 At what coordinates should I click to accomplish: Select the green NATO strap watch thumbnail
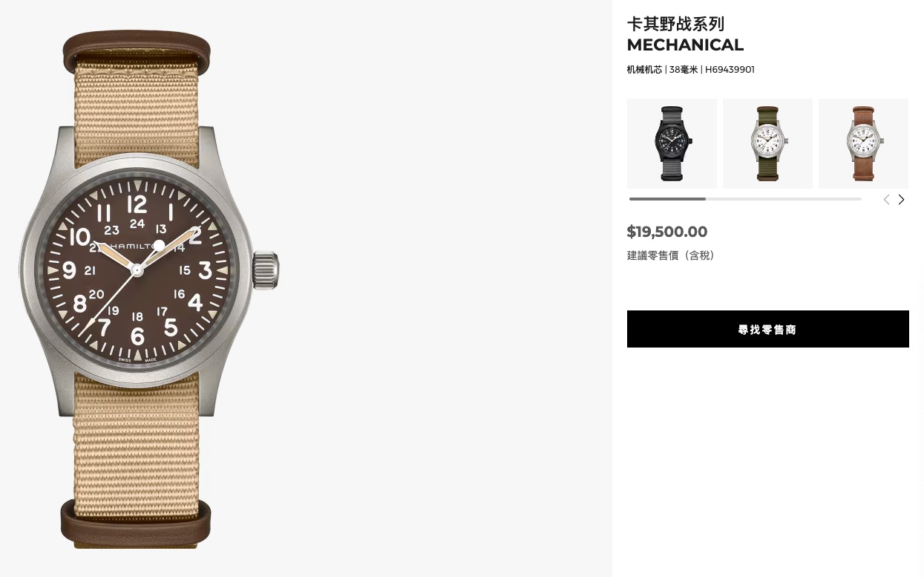[x=767, y=143]
